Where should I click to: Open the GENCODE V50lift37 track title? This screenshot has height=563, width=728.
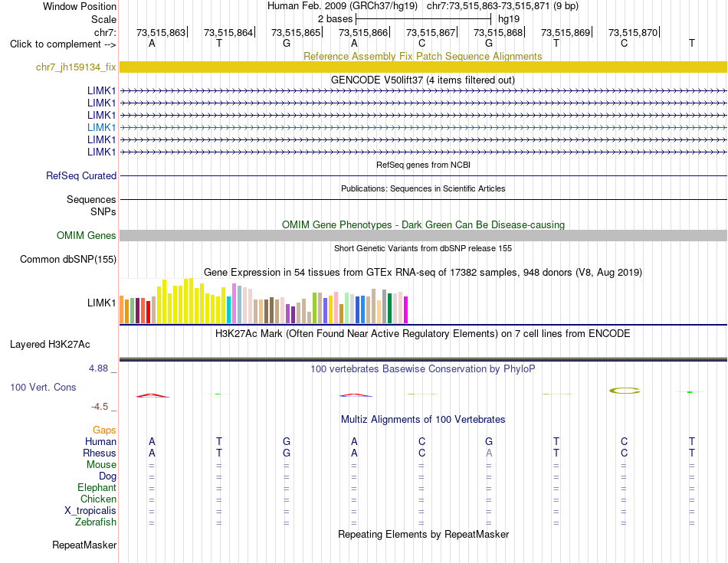click(x=422, y=80)
